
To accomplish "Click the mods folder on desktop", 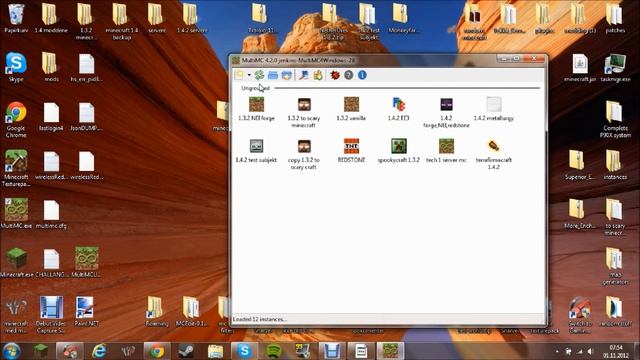I will click(51, 67).
